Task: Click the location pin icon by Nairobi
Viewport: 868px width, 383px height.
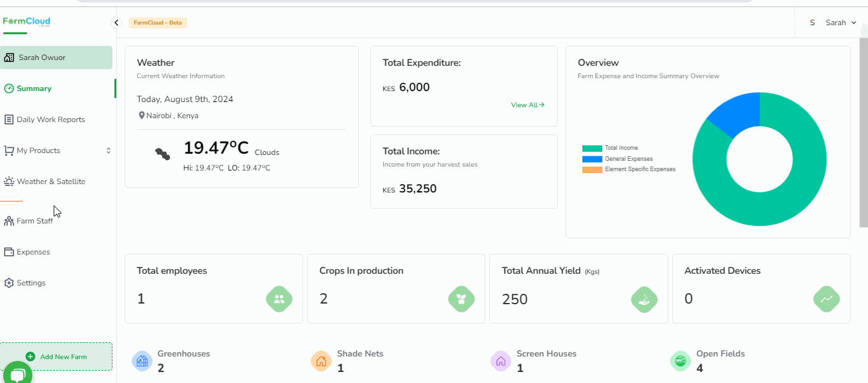Action: (142, 116)
